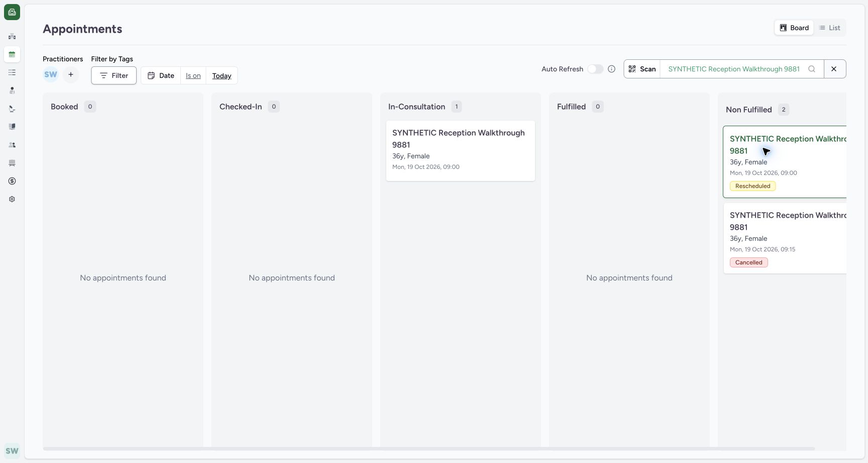This screenshot has width=868, height=463.
Task: Open the laboratory microscope sidebar icon
Action: 12,109
